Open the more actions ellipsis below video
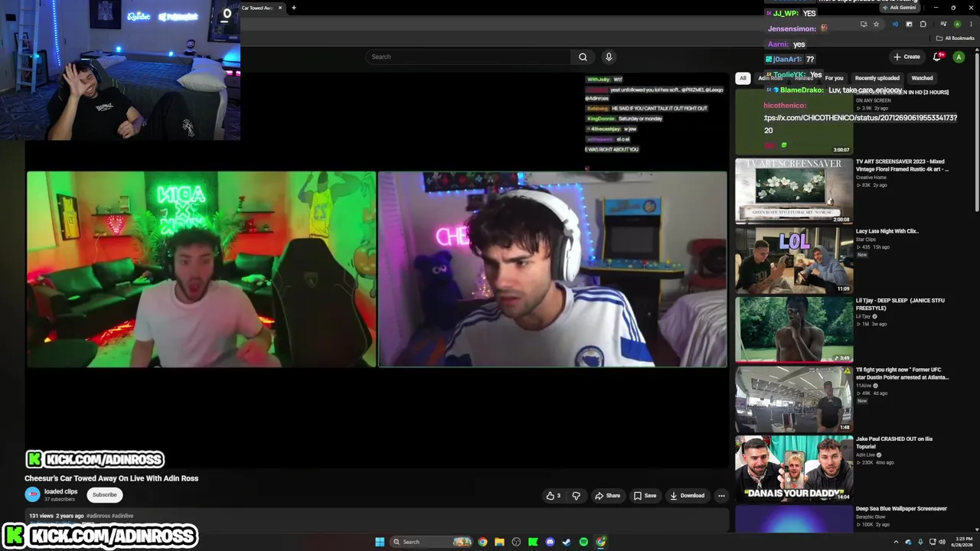980x551 pixels. pos(721,495)
